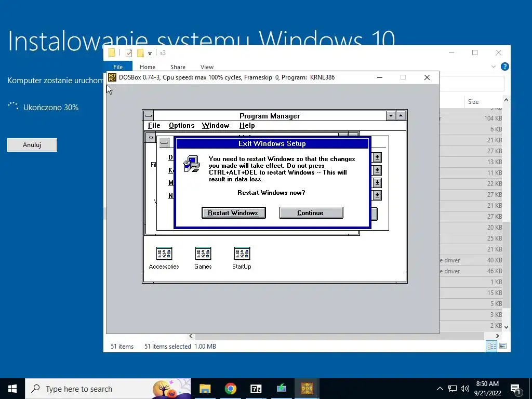Image resolution: width=532 pixels, height=399 pixels.
Task: Click Explorer horizontal scrollbar right arrow
Action: 497,336
